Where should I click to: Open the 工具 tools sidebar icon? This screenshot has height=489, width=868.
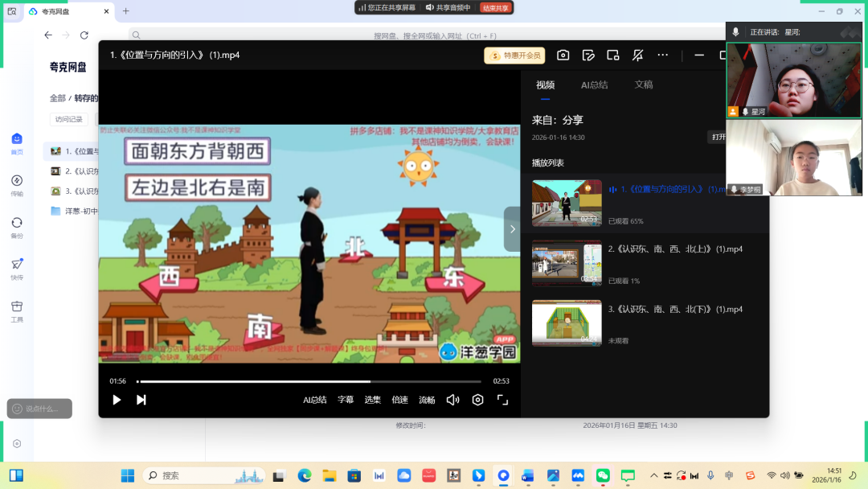(x=17, y=311)
